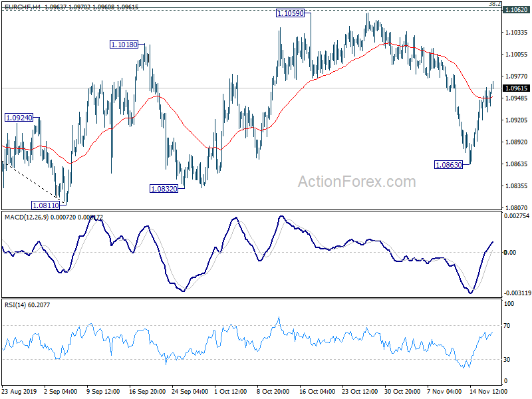Image resolution: width=532 pixels, height=399 pixels.
Task: Click the 1.08630 low label
Action: [448, 165]
